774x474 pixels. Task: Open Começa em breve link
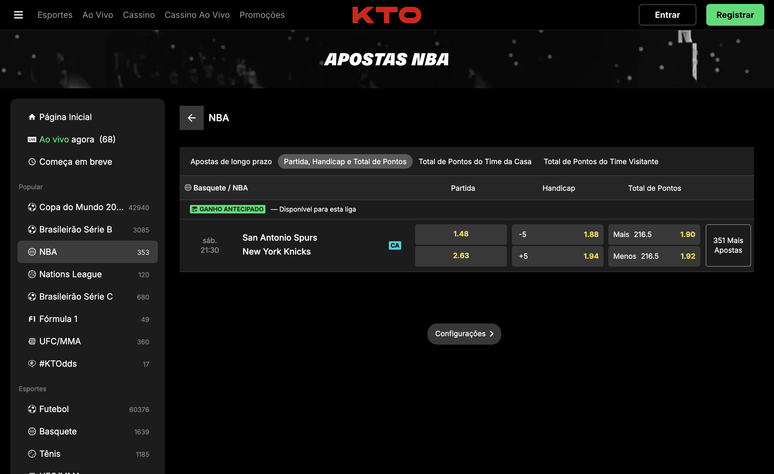[x=87, y=162]
